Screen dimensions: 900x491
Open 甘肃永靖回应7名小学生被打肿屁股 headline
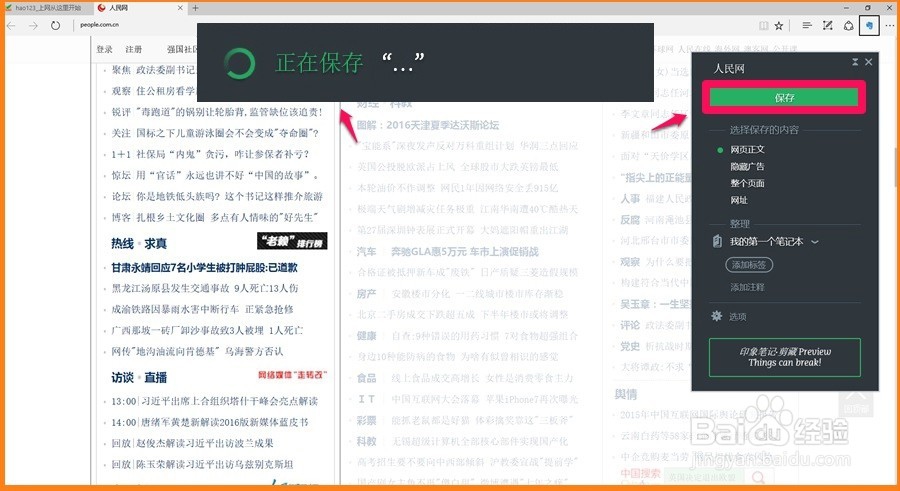[204, 268]
